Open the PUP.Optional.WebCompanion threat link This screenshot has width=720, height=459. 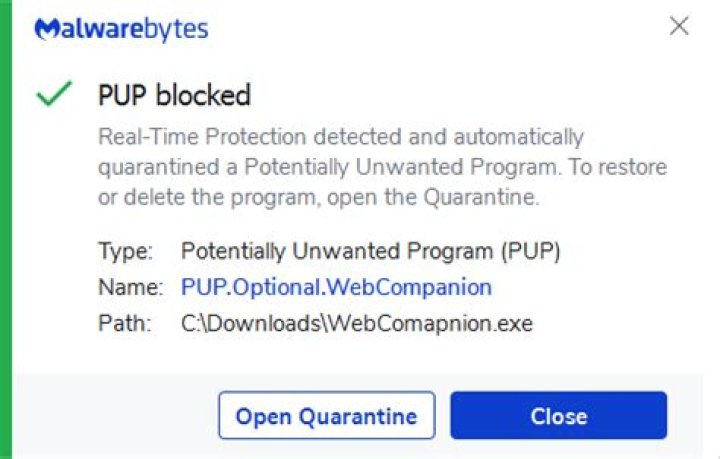tap(336, 287)
